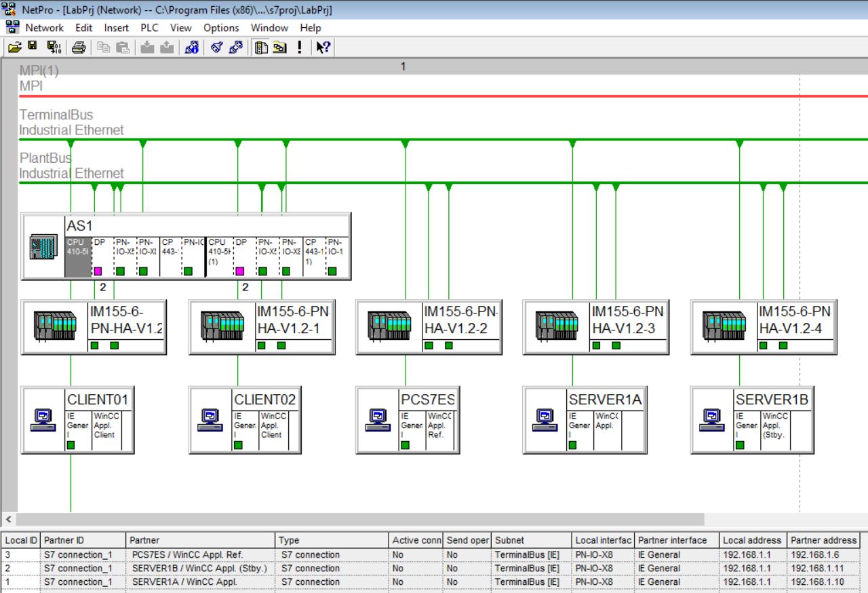Viewport: 868px width, 593px height.
Task: Select the SERVER1A PC station icon
Action: [545, 420]
